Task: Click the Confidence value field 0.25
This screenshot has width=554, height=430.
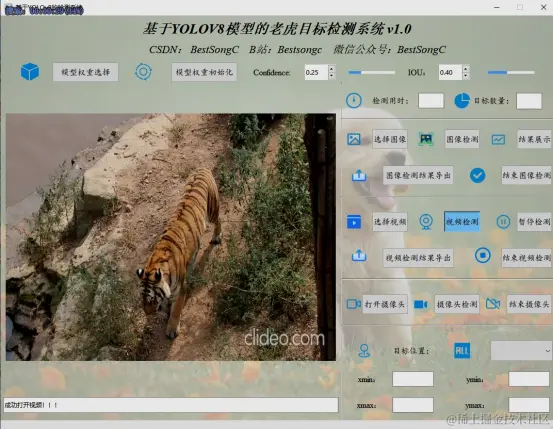Action: (316, 72)
